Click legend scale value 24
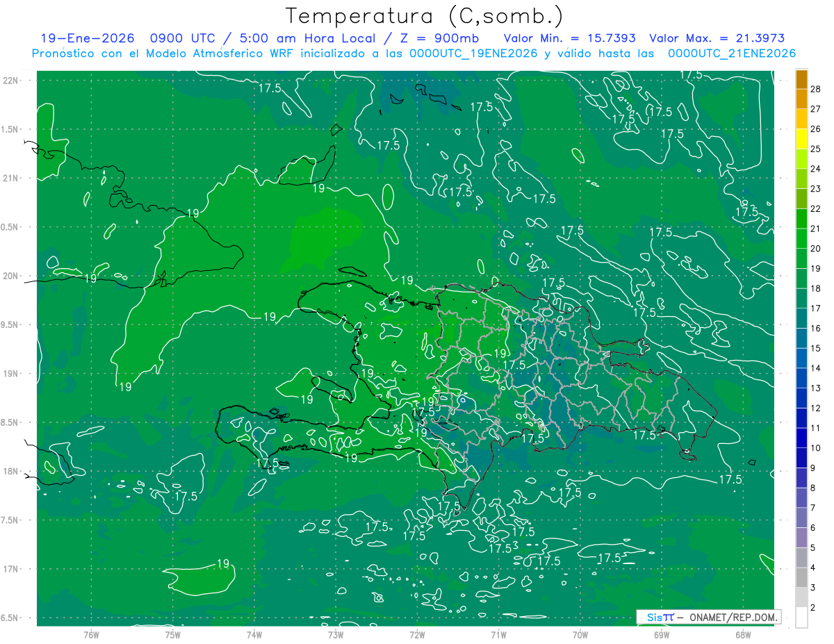834x644 pixels. [x=816, y=169]
